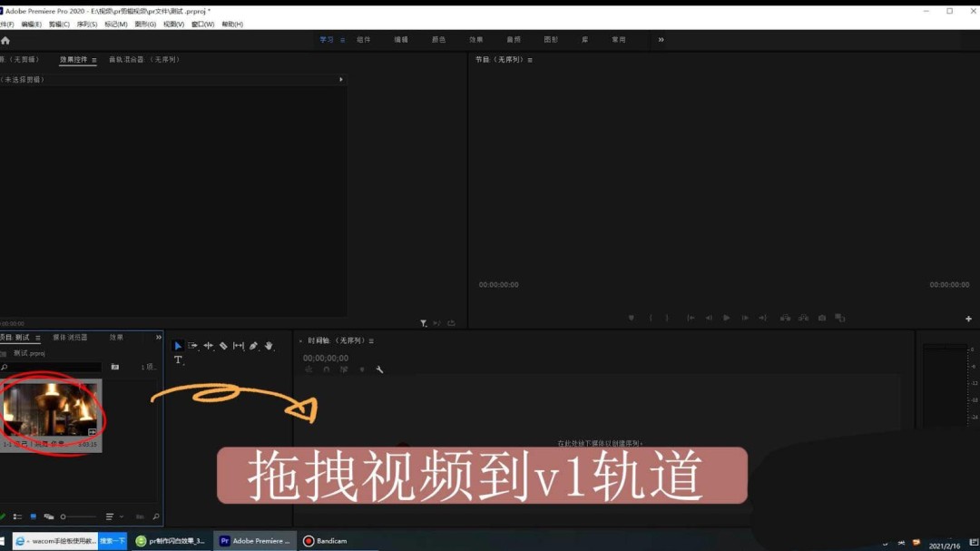Toggle add markers button in timeline header
Image resolution: width=980 pixels, height=551 pixels.
point(362,369)
